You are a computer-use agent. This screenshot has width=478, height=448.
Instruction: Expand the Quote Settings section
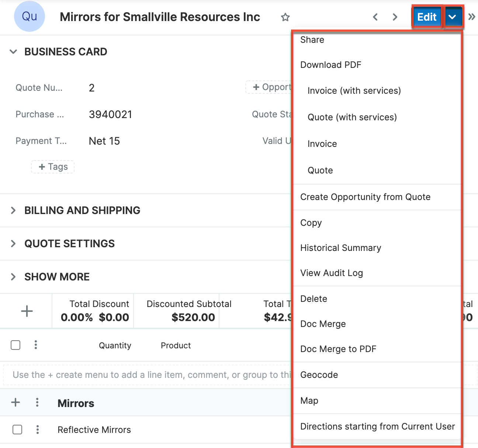[13, 244]
